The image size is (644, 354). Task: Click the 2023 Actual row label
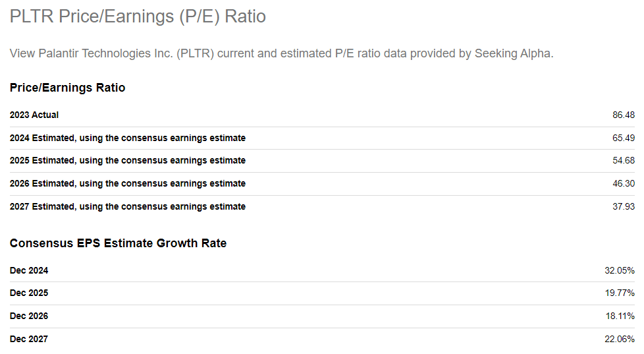point(34,115)
